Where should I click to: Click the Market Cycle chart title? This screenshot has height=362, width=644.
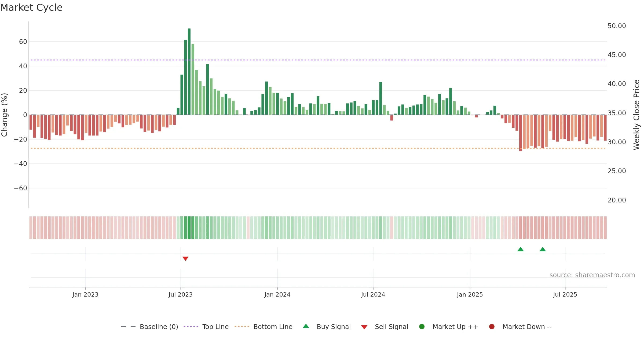[x=31, y=8]
